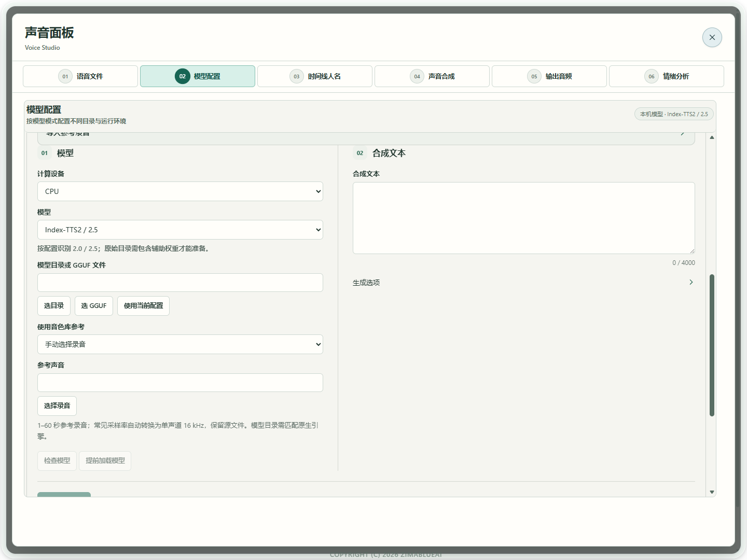Viewport: 747px width, 560px height.
Task: Click the scrollbar down arrow
Action: click(x=712, y=492)
